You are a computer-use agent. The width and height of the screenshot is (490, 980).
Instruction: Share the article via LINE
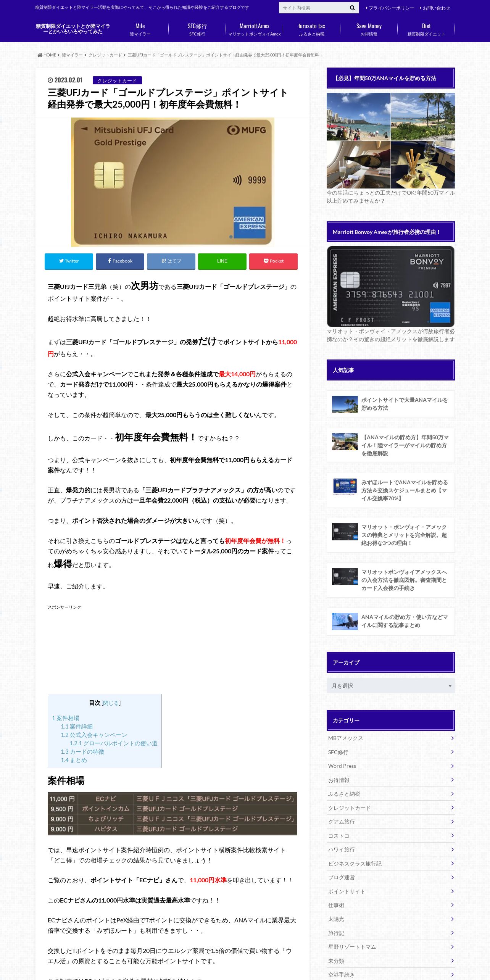point(222,261)
